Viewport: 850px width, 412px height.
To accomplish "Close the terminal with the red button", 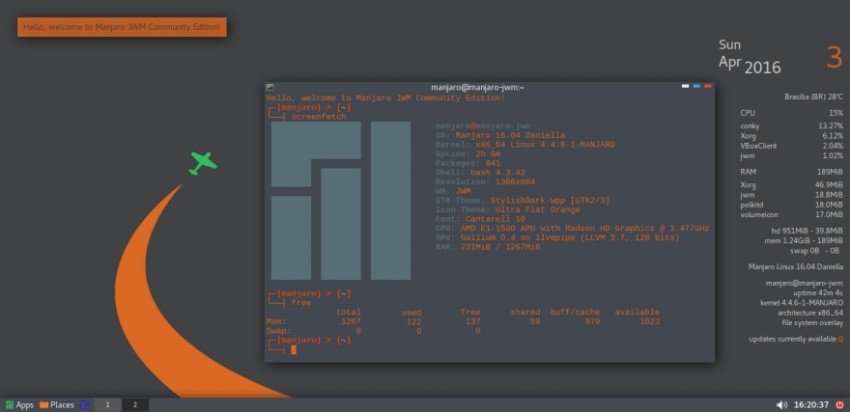I will point(709,86).
